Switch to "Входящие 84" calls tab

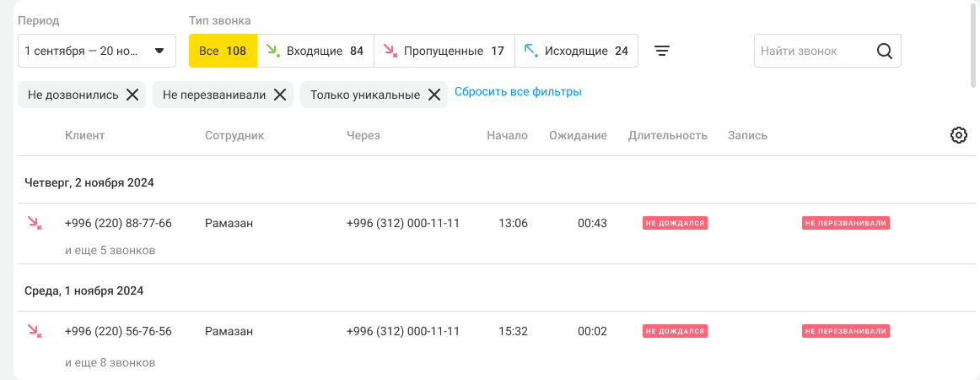tap(315, 51)
